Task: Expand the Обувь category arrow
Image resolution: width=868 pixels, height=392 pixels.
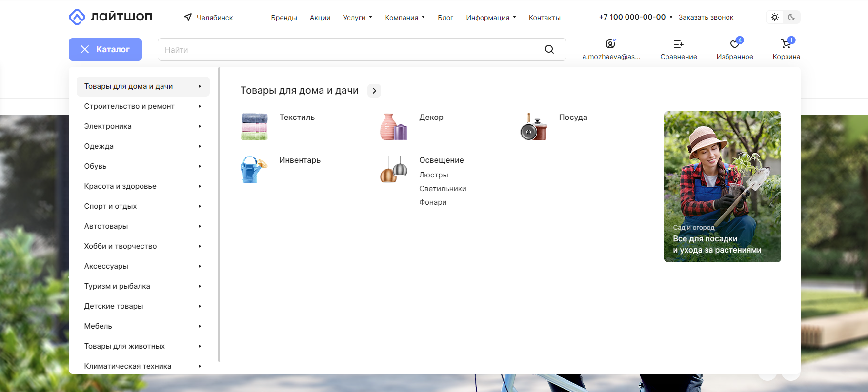Action: [x=200, y=166]
